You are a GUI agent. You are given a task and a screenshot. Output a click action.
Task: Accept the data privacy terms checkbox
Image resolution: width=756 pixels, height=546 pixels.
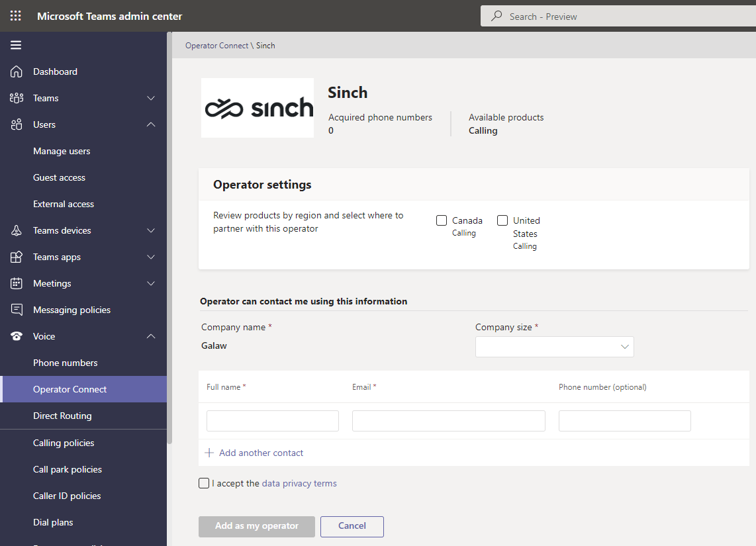[204, 483]
